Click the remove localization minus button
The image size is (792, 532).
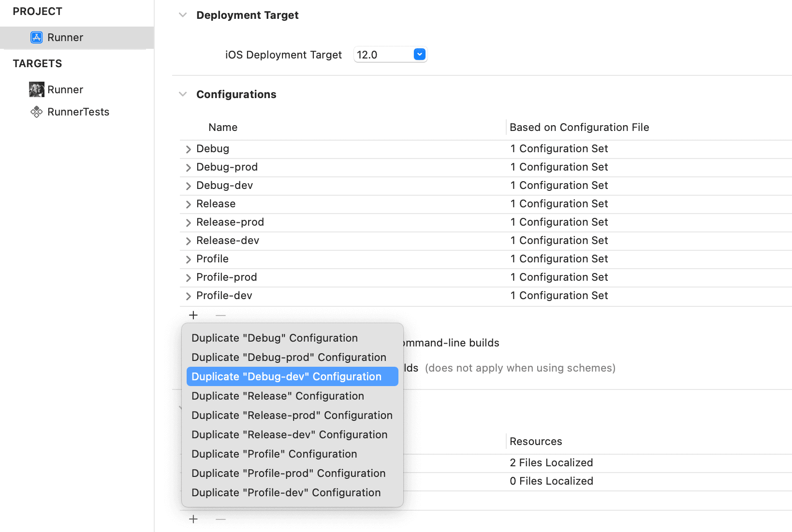point(221,519)
